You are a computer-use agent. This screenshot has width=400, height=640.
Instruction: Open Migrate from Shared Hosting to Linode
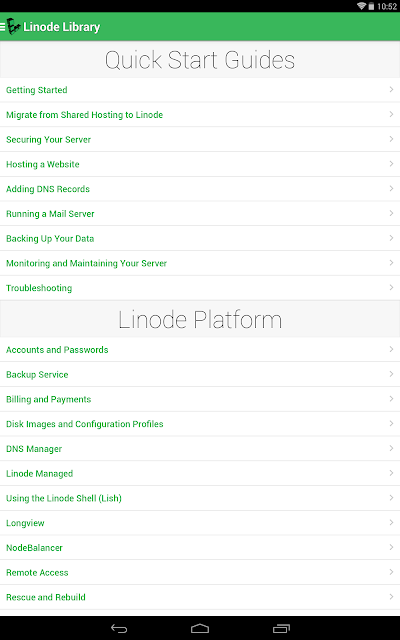200,115
